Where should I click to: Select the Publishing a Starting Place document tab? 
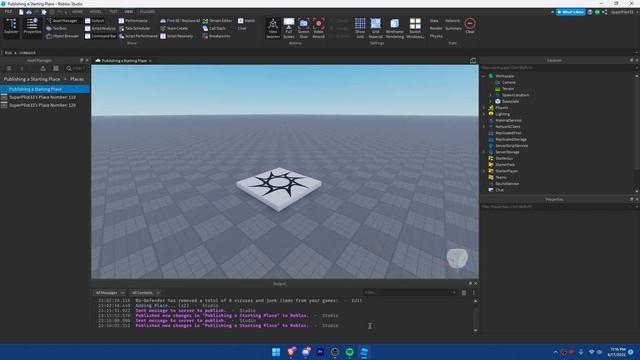124,60
